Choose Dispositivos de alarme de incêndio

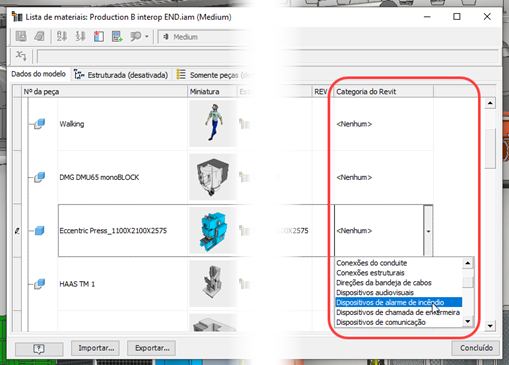pos(399,302)
